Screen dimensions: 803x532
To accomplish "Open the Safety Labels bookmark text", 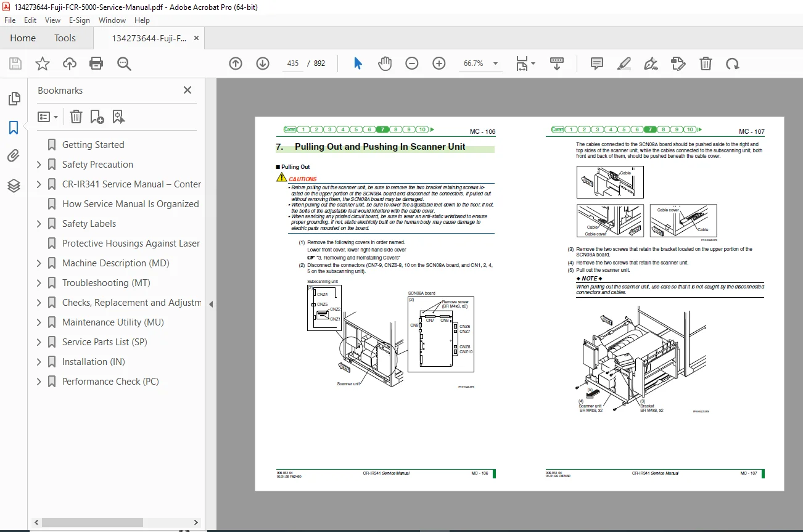I will (89, 224).
